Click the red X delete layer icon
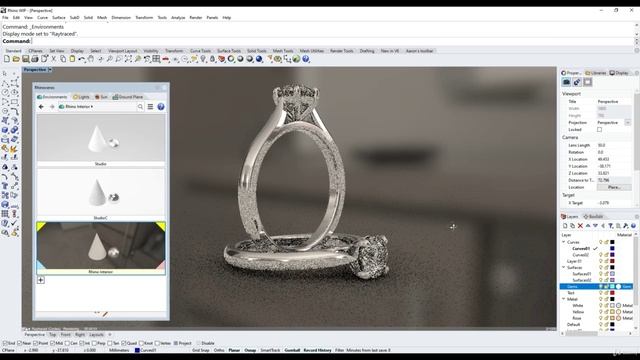Image resolution: width=640 pixels, height=360 pixels. point(580,226)
